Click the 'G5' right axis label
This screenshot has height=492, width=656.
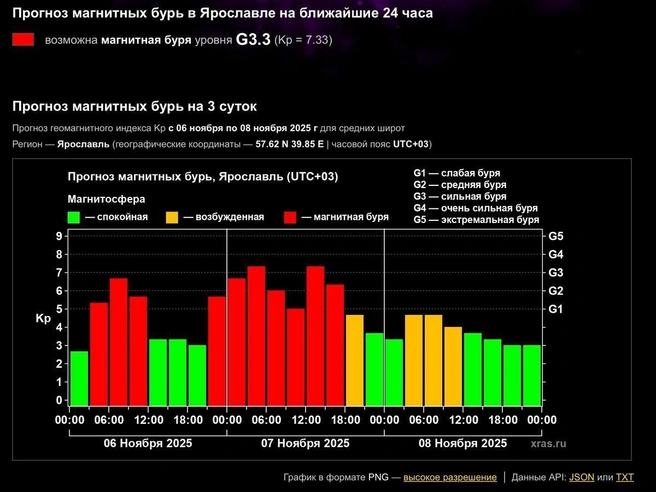click(556, 236)
